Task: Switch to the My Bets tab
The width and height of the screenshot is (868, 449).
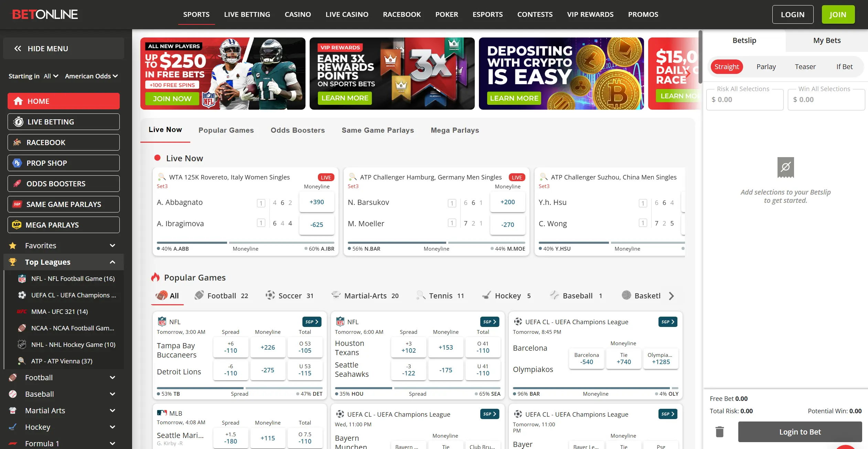Action: (827, 41)
